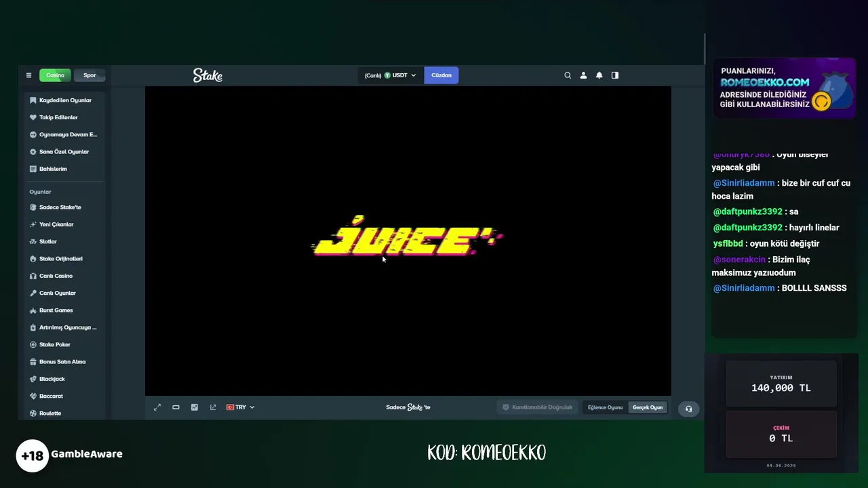Click the heart icon beside Takip Edilenler
Image resolution: width=868 pixels, height=488 pixels.
(x=33, y=117)
